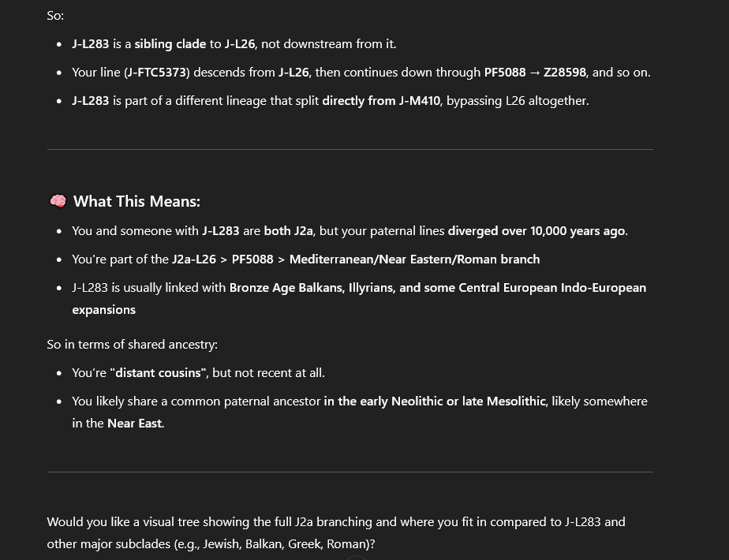Screen dimensions: 729x560
Task: Click the bold "both J2a" text
Action: tap(288, 231)
